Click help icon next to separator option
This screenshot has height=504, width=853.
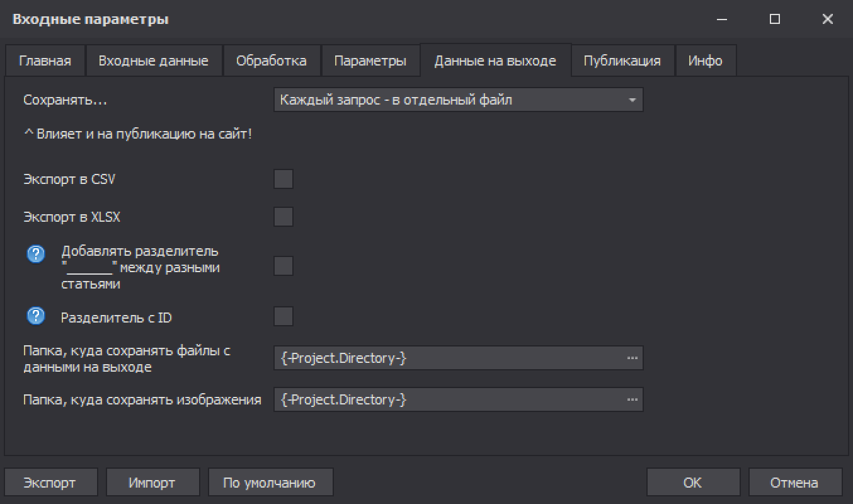click(36, 254)
